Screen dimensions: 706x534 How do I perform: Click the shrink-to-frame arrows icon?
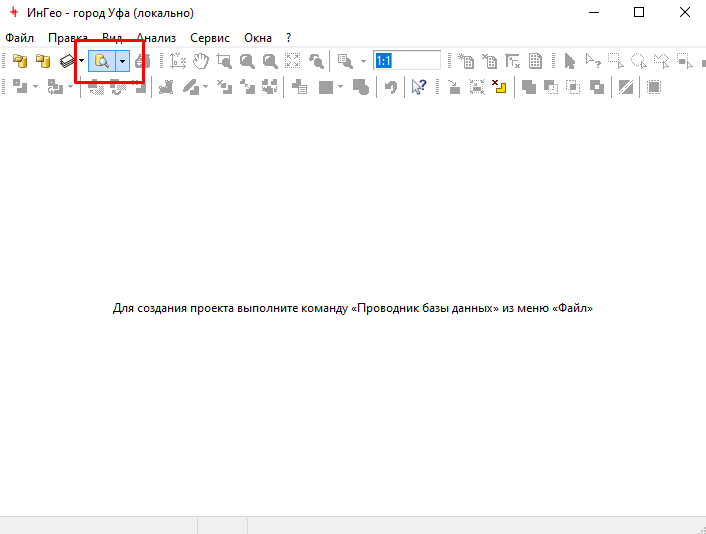tap(477, 87)
